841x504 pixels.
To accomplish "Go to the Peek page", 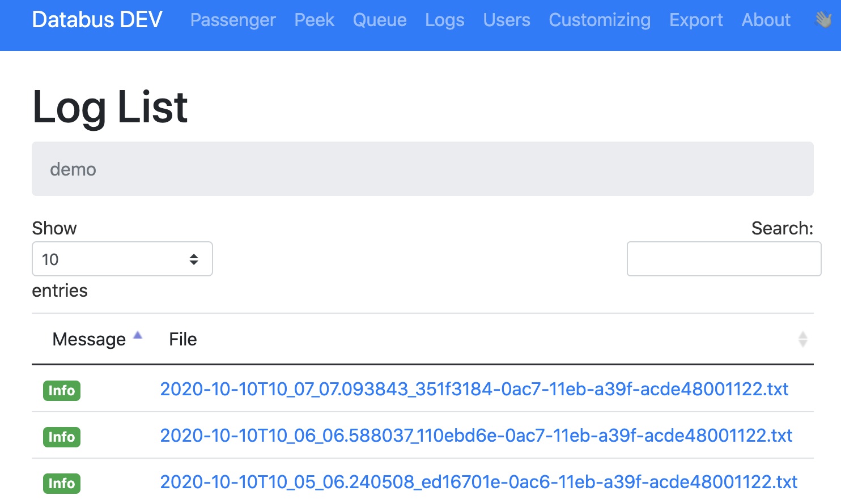I will [x=315, y=20].
